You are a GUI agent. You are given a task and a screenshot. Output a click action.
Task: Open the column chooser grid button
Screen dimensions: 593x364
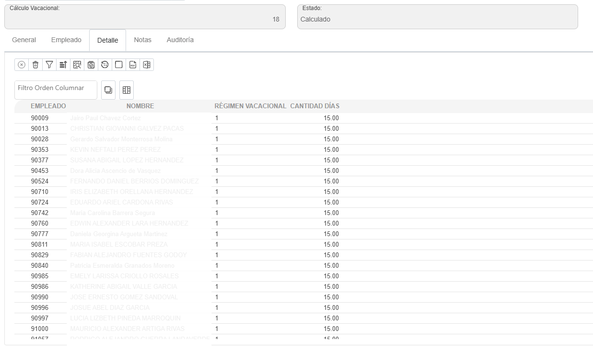point(127,90)
